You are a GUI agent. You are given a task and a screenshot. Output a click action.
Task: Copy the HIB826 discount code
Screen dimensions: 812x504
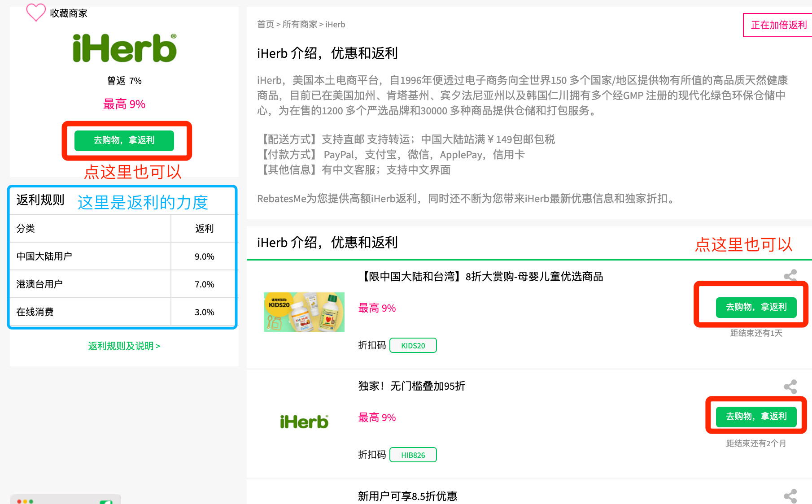[x=413, y=455]
